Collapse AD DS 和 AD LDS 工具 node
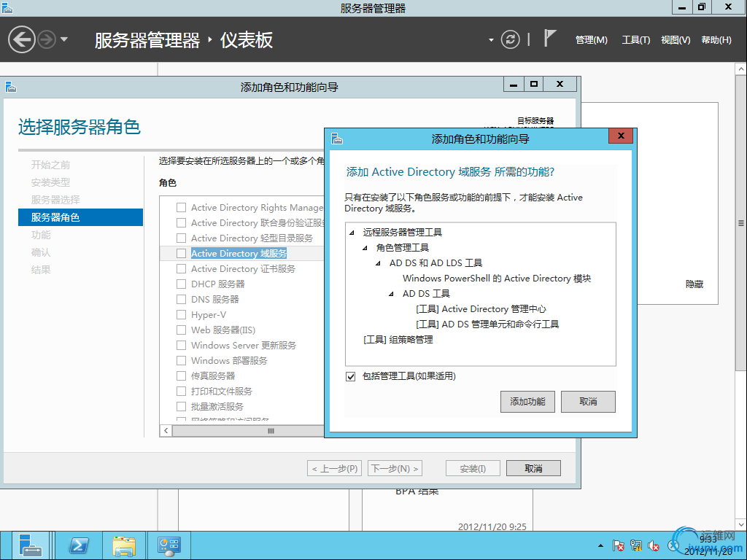The width and height of the screenshot is (747, 560). pos(378,262)
